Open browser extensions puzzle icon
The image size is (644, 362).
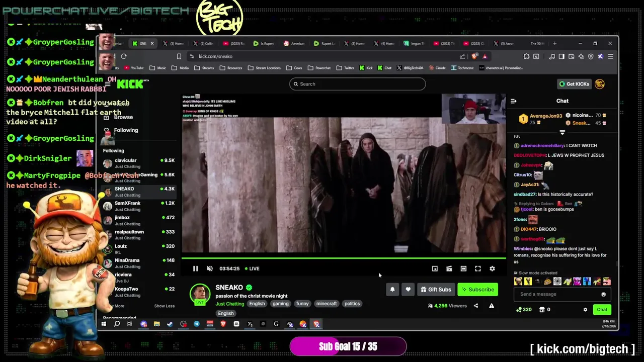526,56
